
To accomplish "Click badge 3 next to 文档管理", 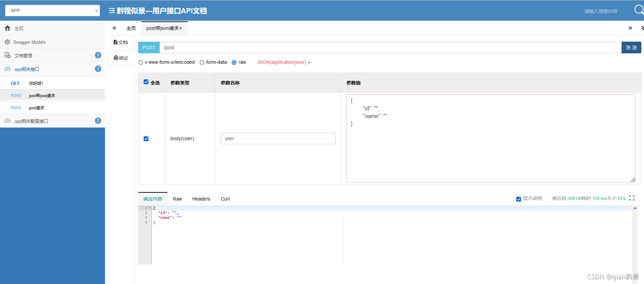I will pyautogui.click(x=98, y=55).
